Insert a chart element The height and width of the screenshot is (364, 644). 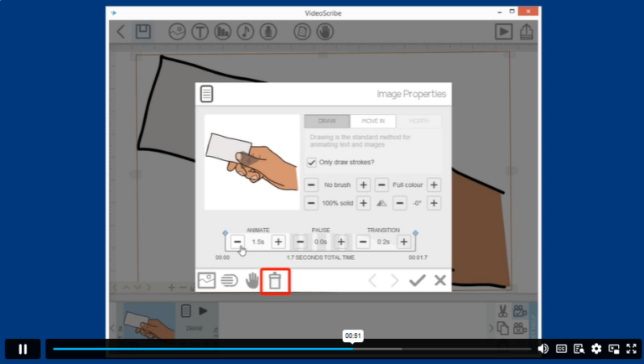point(222,32)
